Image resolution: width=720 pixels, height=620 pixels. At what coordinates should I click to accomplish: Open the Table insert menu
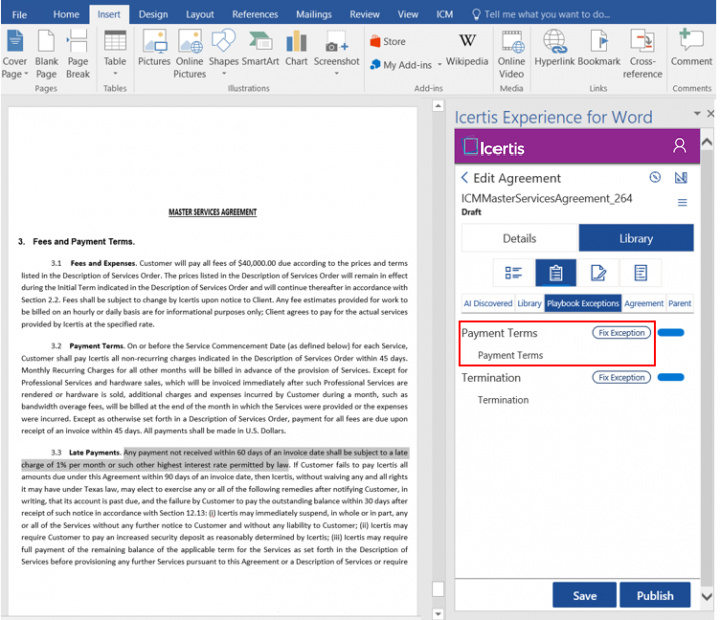point(115,54)
